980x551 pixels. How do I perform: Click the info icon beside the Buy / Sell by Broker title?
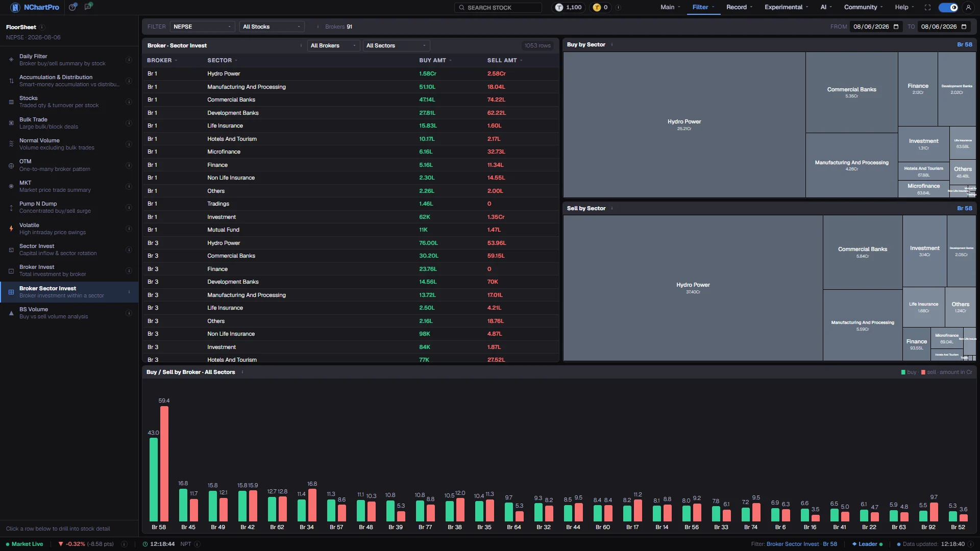242,372
